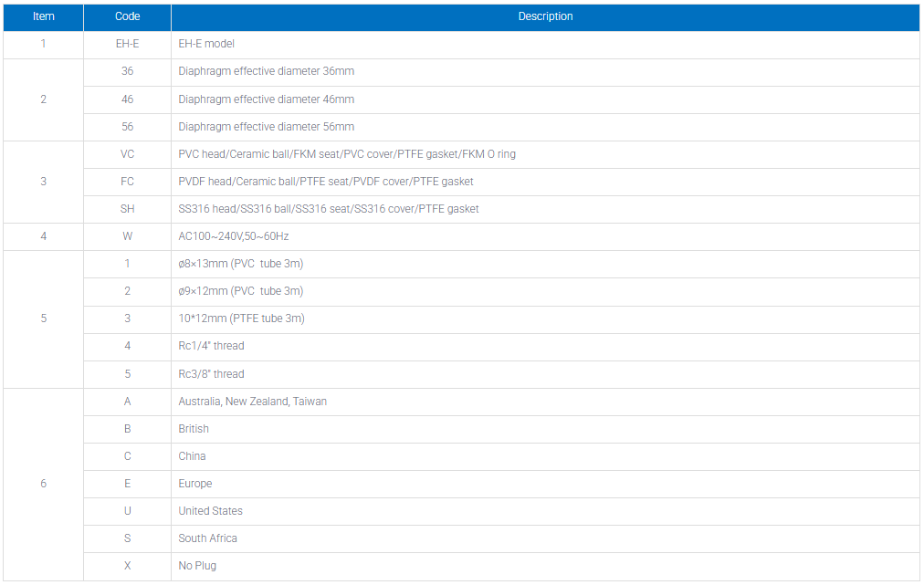The height and width of the screenshot is (585, 924).
Task: Select the EH-E code cell
Action: pyautogui.click(x=127, y=44)
